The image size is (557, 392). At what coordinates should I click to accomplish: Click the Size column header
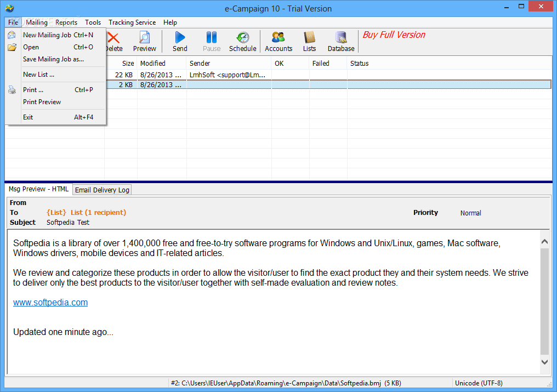[121, 63]
